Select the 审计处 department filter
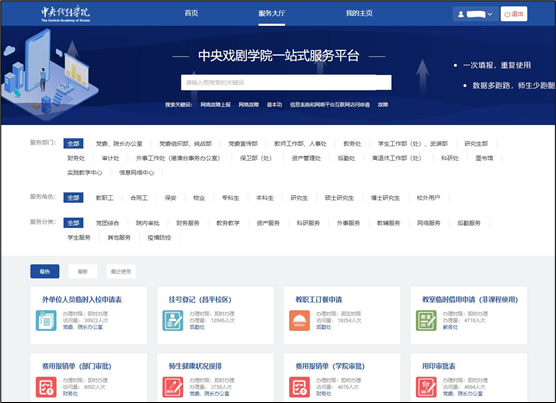 coord(110,158)
